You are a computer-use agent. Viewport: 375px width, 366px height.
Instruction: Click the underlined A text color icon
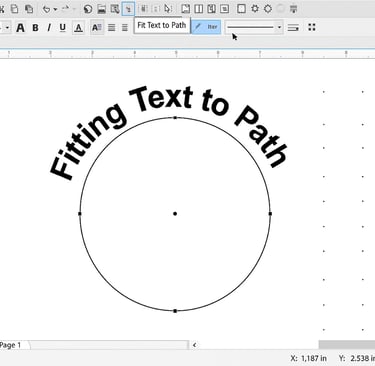tap(78, 28)
